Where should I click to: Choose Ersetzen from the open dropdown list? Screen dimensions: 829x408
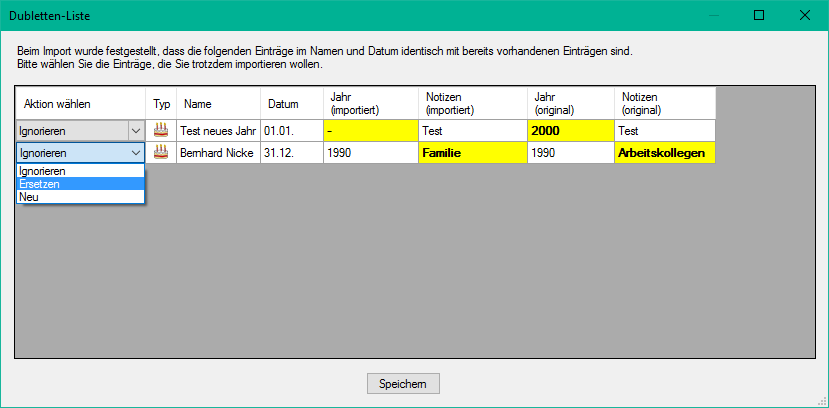point(80,184)
